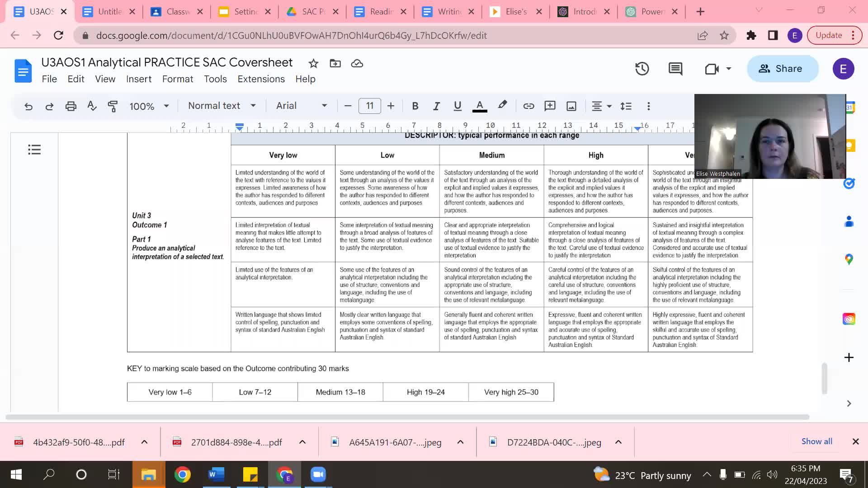Show the document outline icon
The width and height of the screenshot is (868, 488).
click(x=34, y=150)
